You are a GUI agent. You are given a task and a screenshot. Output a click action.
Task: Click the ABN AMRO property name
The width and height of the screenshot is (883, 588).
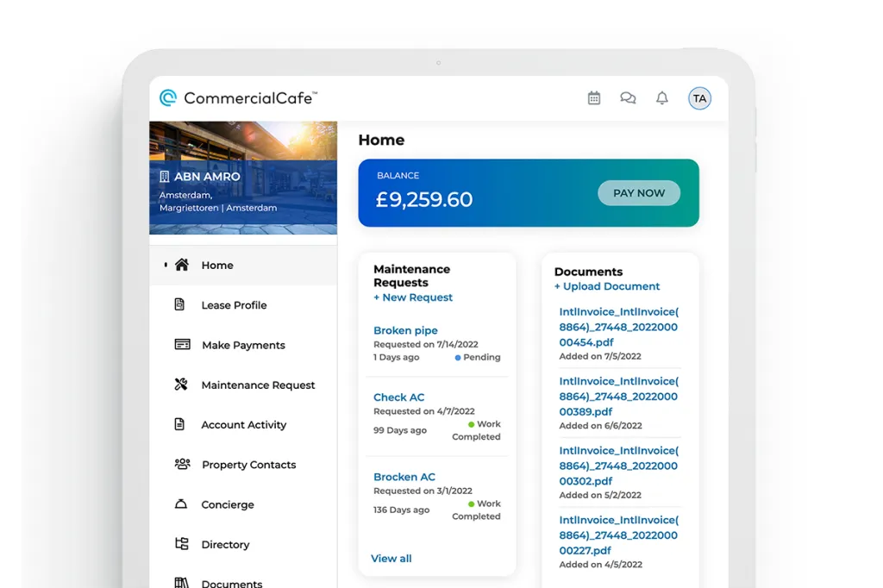[207, 177]
